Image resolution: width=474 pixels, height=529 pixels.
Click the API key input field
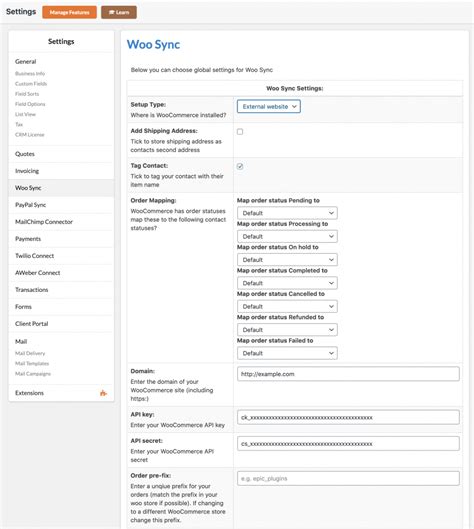348,417
